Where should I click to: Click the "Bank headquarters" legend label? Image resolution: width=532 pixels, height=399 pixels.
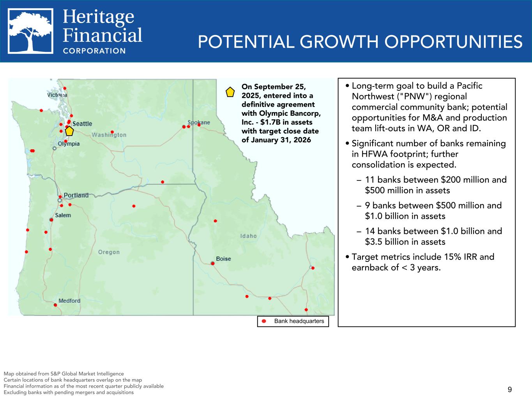click(299, 321)
